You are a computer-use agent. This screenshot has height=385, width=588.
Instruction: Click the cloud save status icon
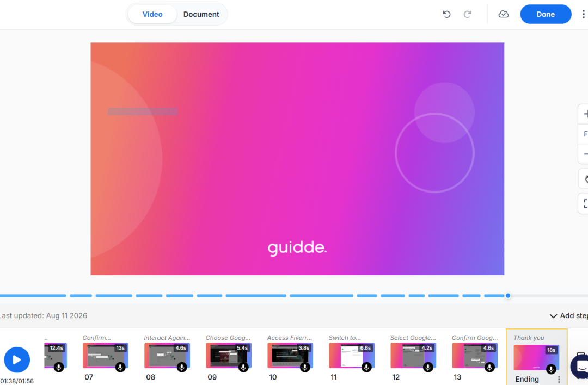tap(503, 14)
